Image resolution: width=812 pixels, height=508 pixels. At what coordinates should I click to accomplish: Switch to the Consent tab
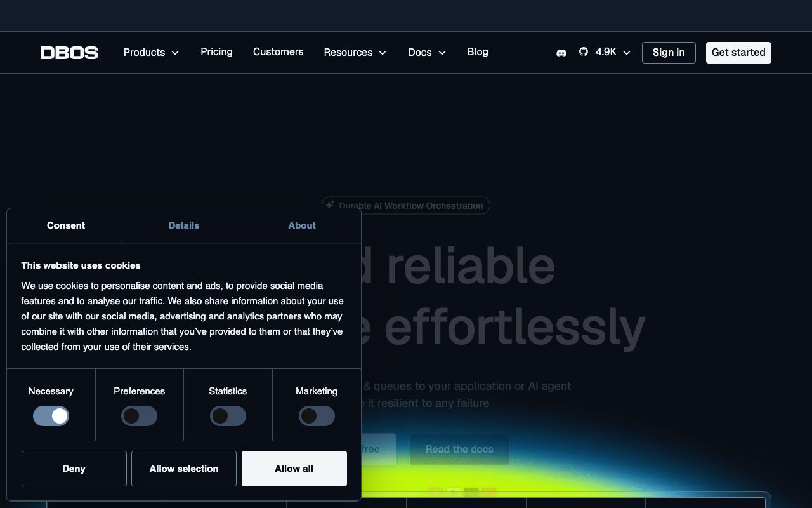coord(66,225)
